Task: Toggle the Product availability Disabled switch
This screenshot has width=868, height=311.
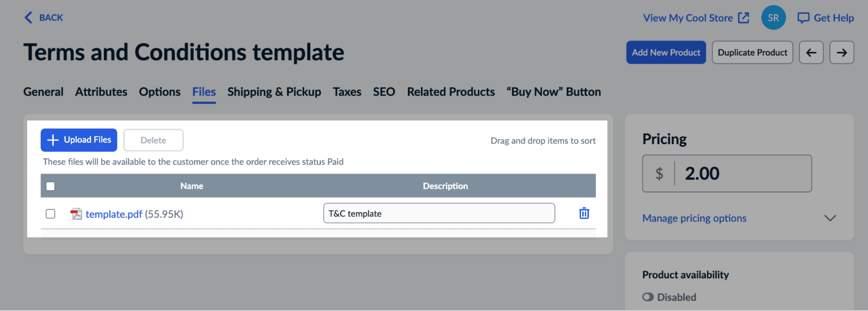Action: pos(648,297)
